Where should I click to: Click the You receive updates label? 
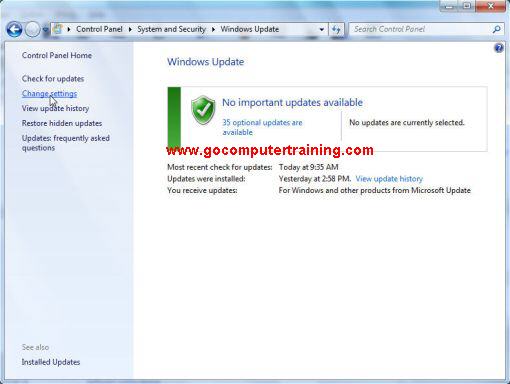point(202,190)
